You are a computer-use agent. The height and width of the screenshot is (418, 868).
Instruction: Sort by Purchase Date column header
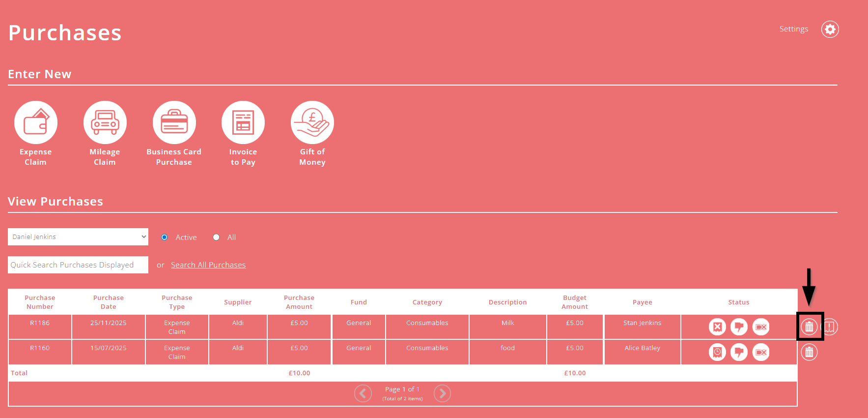point(109,302)
